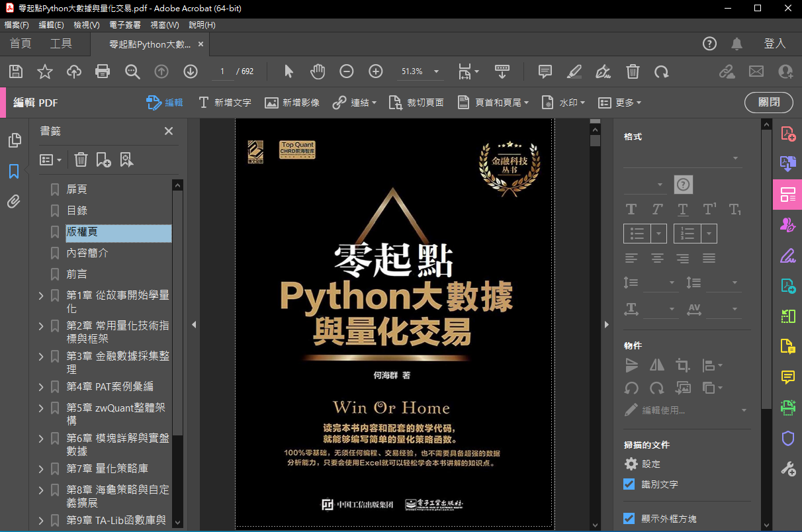
Task: Click the 新增文字 button
Action: [224, 103]
